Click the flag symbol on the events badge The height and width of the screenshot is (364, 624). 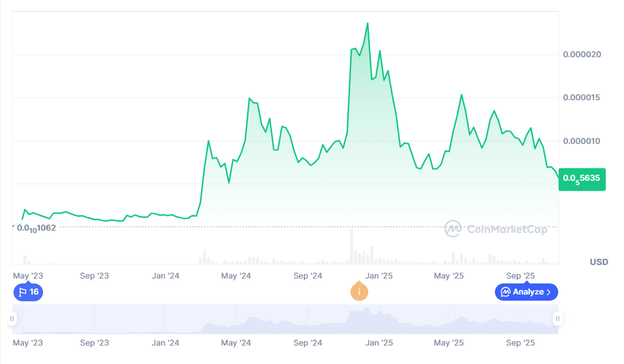click(x=22, y=292)
